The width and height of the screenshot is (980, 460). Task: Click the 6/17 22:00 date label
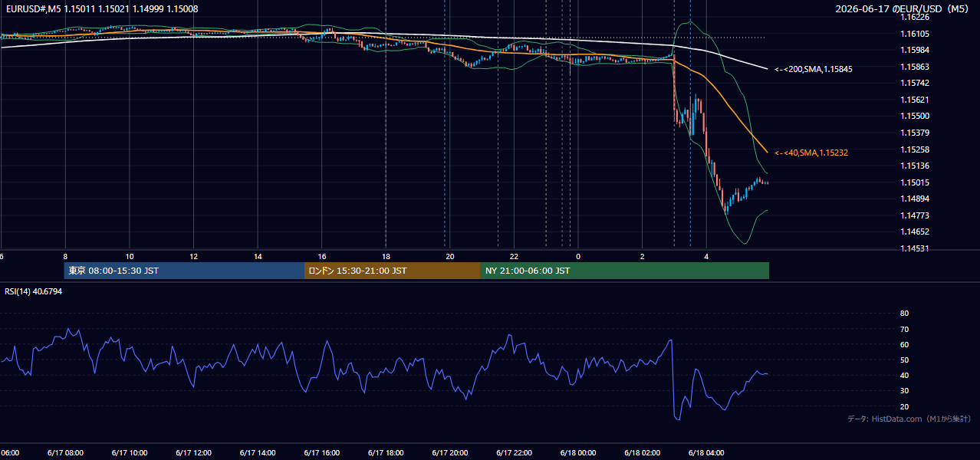515,453
